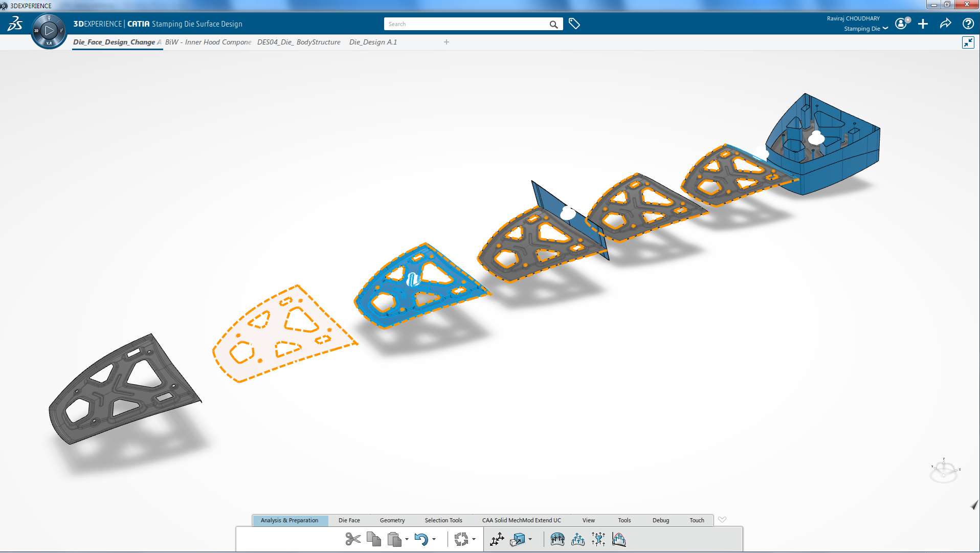Select the axis system manipulation tool
Viewport: 980px width, 553px height.
[497, 539]
